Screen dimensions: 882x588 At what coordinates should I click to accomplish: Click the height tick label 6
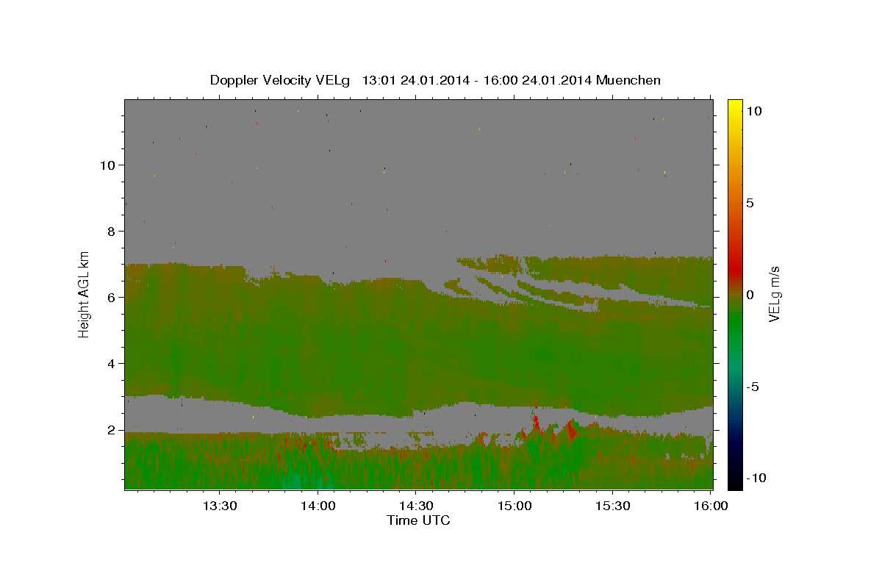[111, 297]
